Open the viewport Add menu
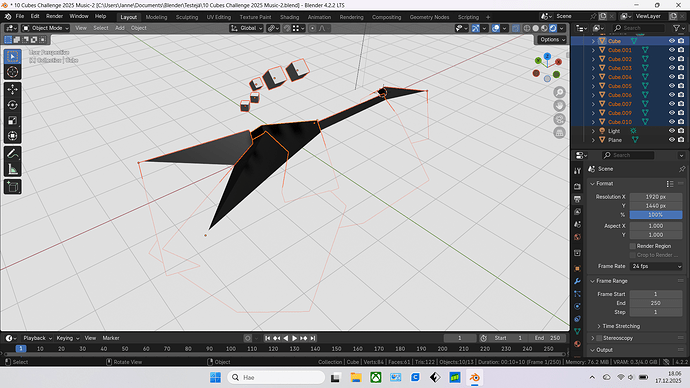The width and height of the screenshot is (690, 388). (120, 28)
